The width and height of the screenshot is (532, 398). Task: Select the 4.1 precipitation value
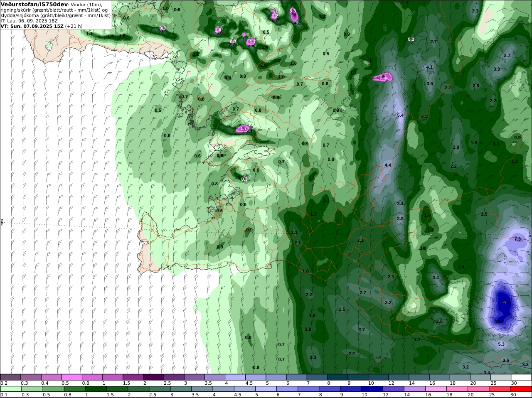[429, 67]
